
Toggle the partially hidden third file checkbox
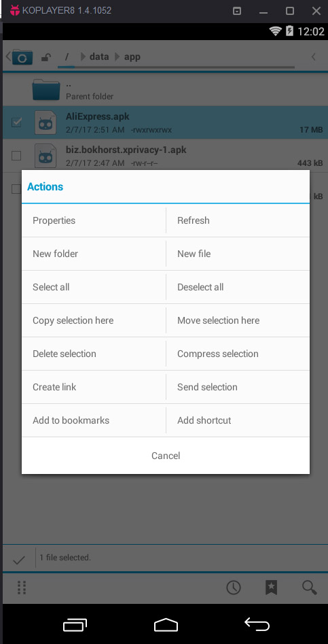[16, 189]
